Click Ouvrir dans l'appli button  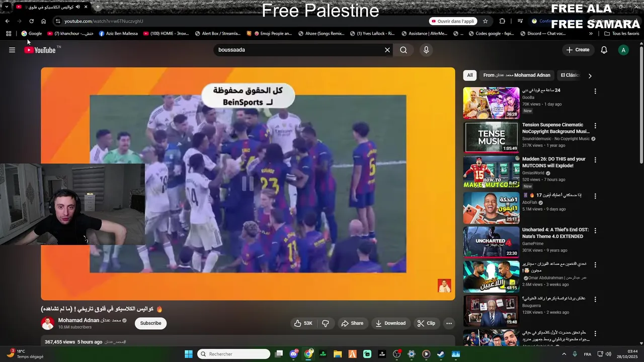pyautogui.click(x=453, y=21)
